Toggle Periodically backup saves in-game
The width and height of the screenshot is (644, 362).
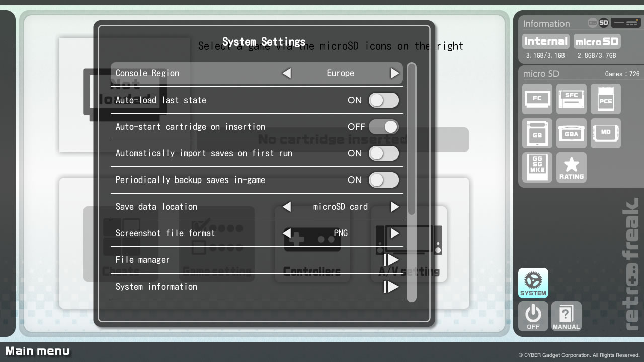(384, 180)
